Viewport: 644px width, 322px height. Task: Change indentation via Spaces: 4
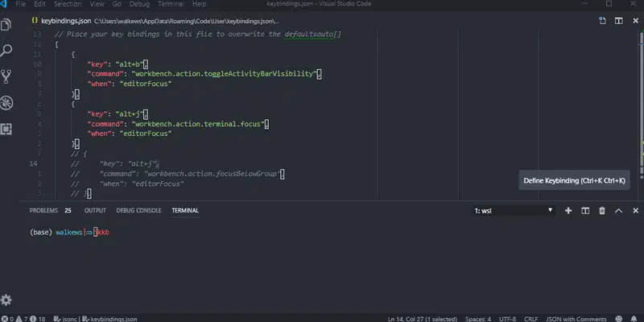478,319
